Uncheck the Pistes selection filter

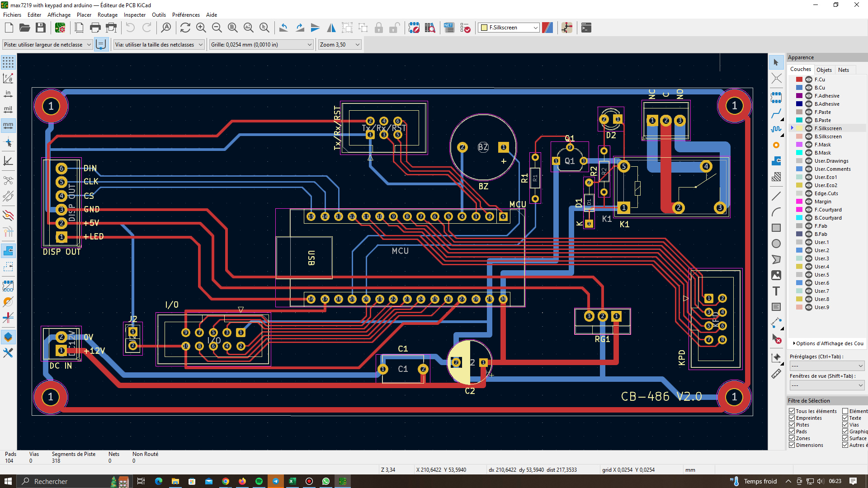pyautogui.click(x=792, y=425)
